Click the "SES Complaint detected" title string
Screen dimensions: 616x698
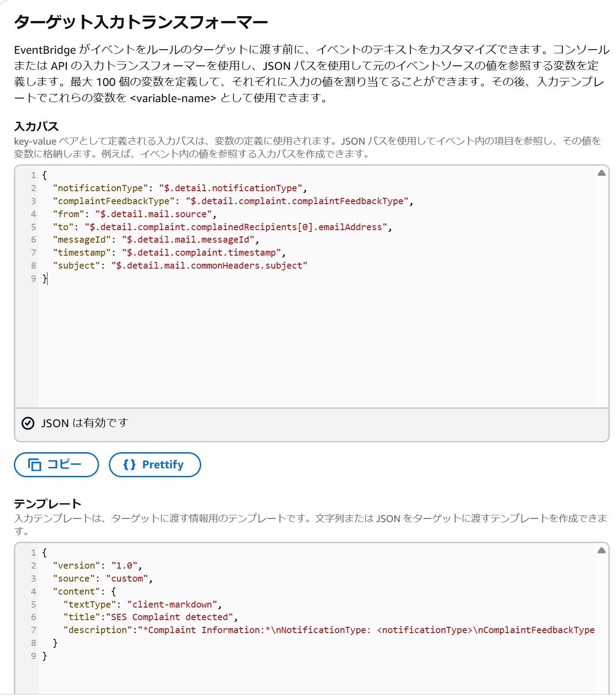[169, 617]
